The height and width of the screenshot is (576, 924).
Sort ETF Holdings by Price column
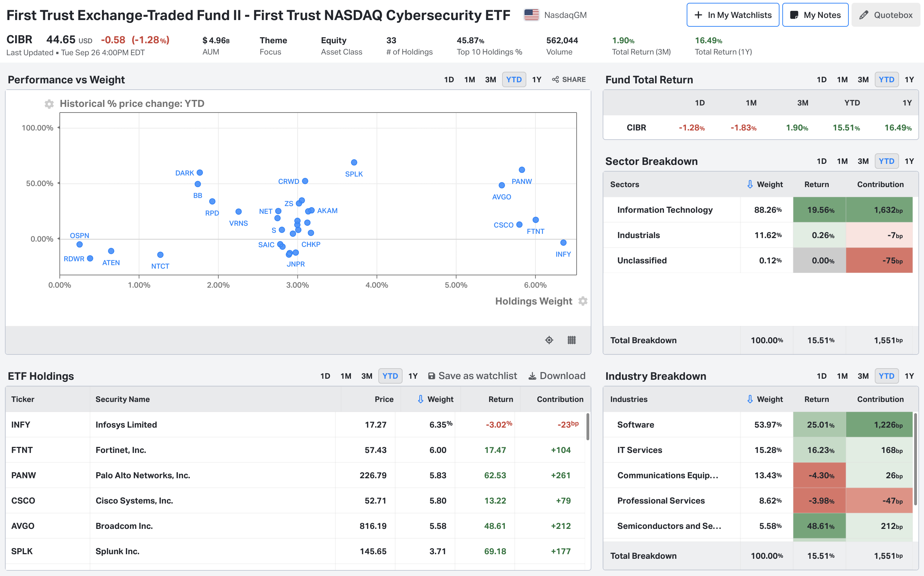pyautogui.click(x=384, y=399)
